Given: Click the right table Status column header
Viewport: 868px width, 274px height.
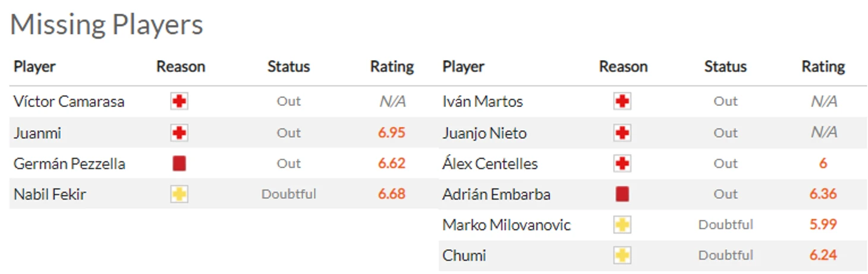Looking at the screenshot, I should pos(725,67).
